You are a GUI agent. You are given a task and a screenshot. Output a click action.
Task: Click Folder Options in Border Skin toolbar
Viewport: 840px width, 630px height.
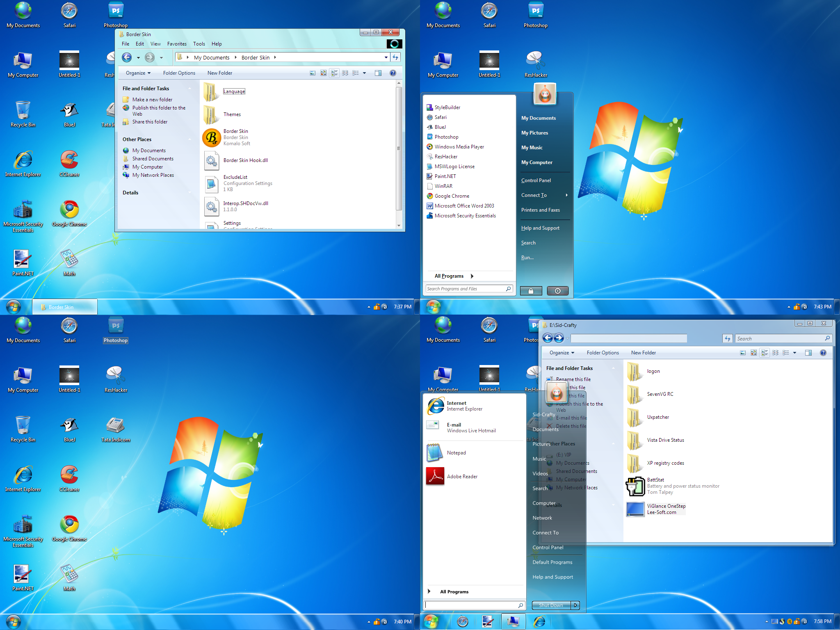(179, 73)
